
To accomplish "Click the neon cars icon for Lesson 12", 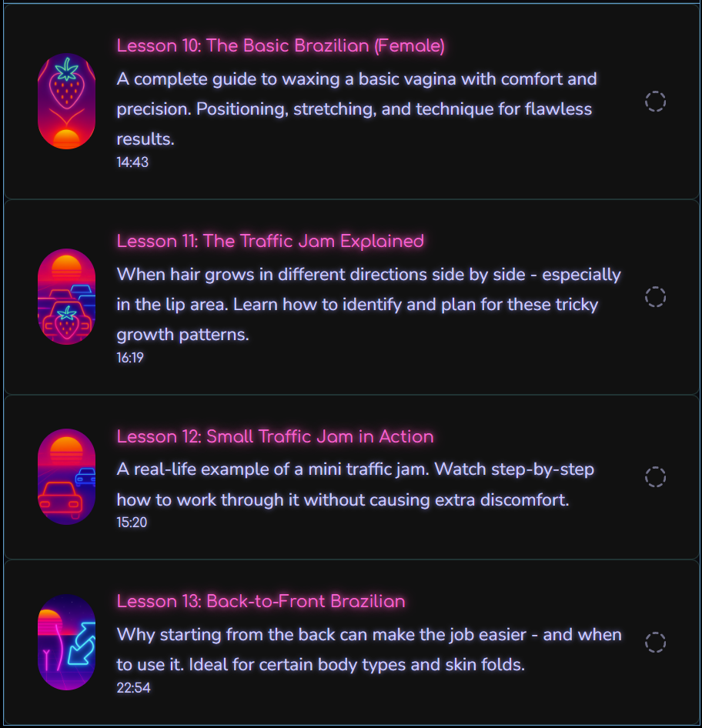I will click(66, 477).
